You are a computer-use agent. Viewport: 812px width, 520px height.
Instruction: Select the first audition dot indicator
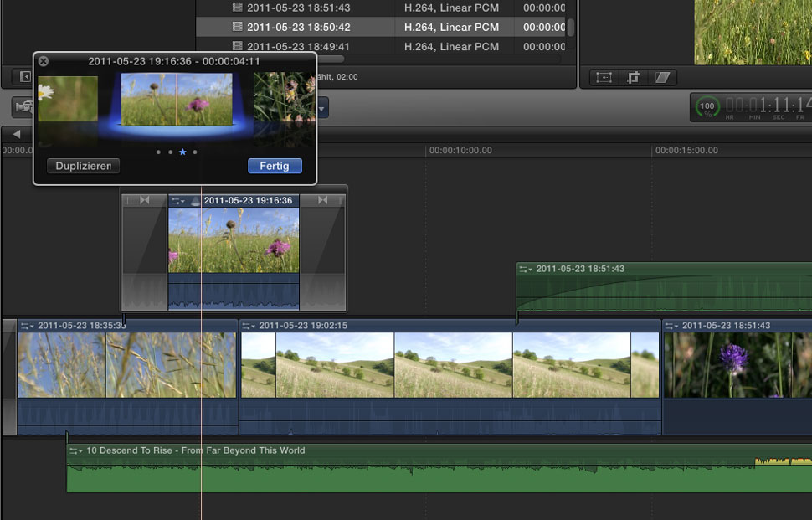tap(157, 152)
